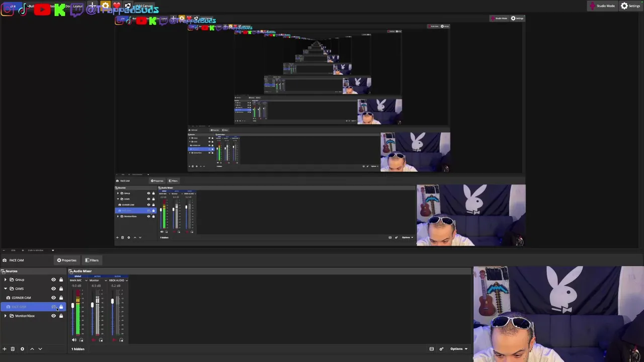The height and width of the screenshot is (362, 644).
Task: Open Monitor channel dropdown
Action: [x=106, y=281]
